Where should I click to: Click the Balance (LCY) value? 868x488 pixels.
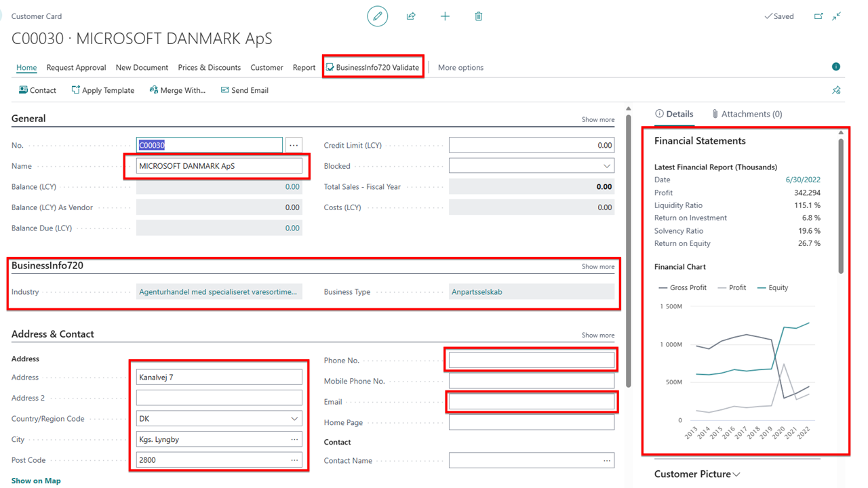click(x=292, y=186)
